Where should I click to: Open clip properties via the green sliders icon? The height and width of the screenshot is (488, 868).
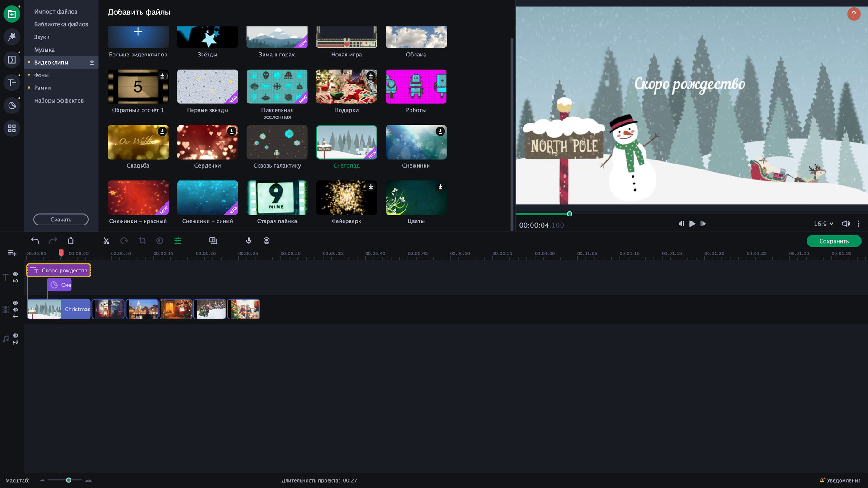click(x=178, y=241)
